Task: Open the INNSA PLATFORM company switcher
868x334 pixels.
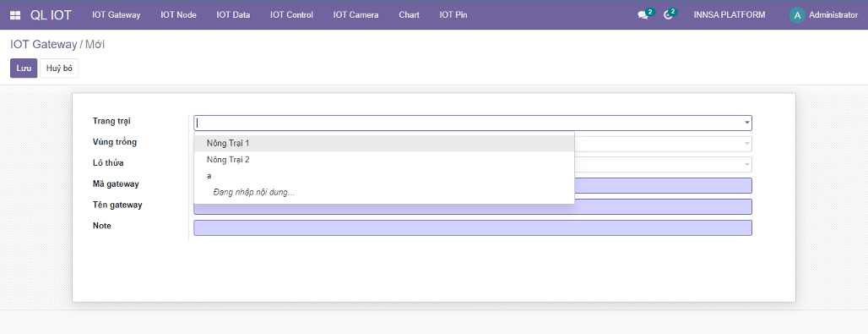Action: click(x=730, y=15)
